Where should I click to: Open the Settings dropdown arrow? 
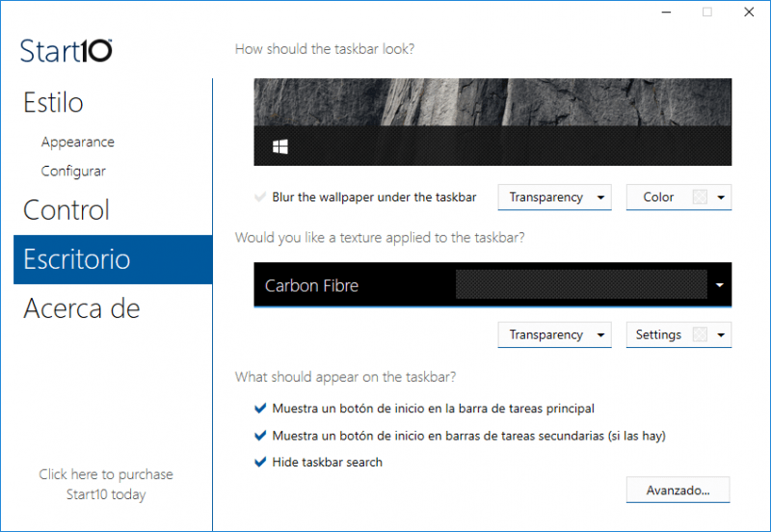pos(721,335)
